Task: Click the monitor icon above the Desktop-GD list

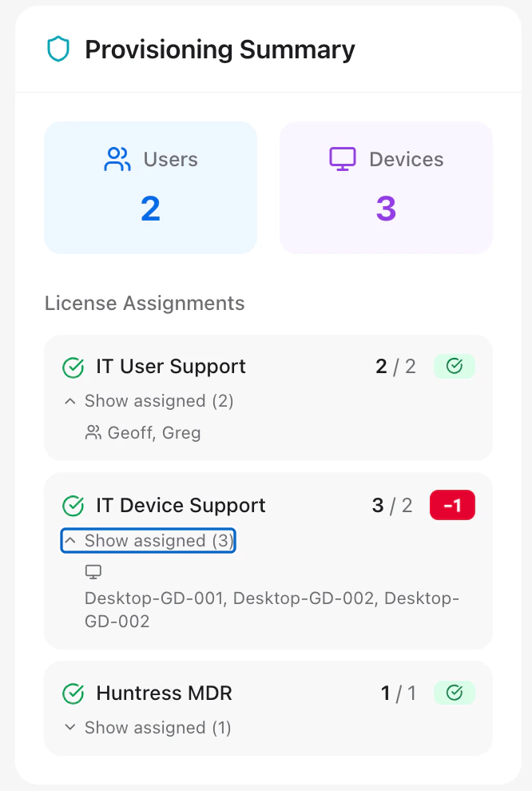Action: tap(93, 571)
